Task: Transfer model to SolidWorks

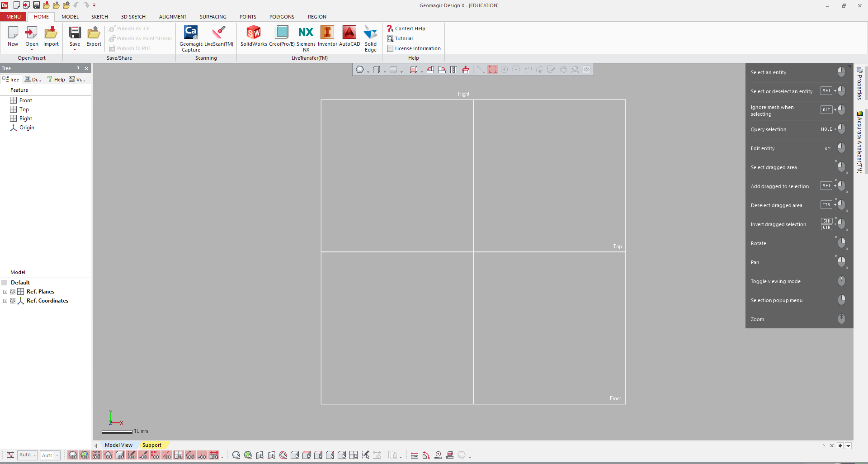Action: [x=254, y=36]
